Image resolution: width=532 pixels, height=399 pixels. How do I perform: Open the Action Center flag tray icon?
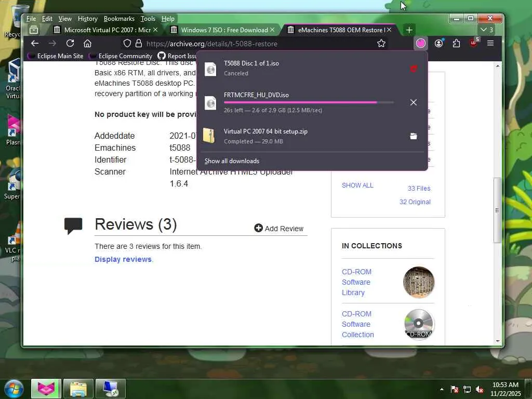[x=455, y=390]
